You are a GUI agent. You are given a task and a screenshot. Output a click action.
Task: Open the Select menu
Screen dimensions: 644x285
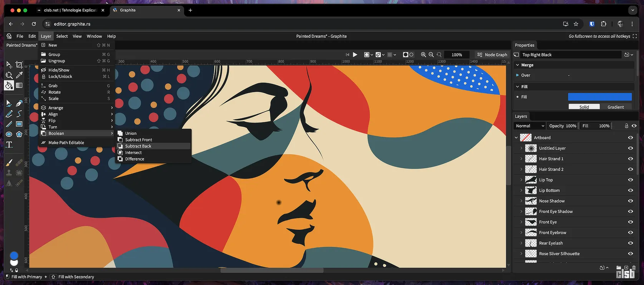[62, 36]
